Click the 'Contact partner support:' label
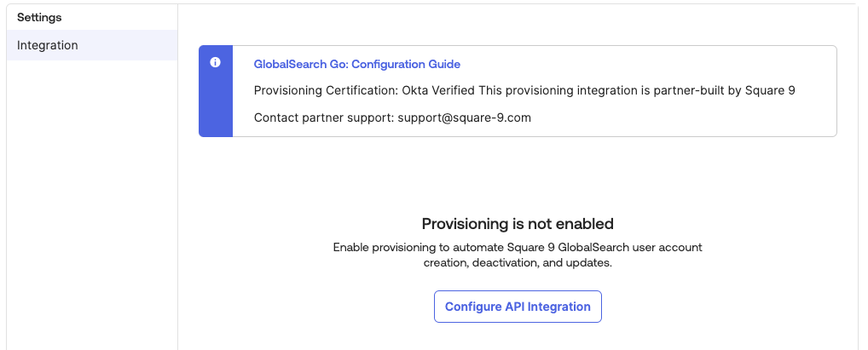The width and height of the screenshot is (868, 350). tap(323, 118)
